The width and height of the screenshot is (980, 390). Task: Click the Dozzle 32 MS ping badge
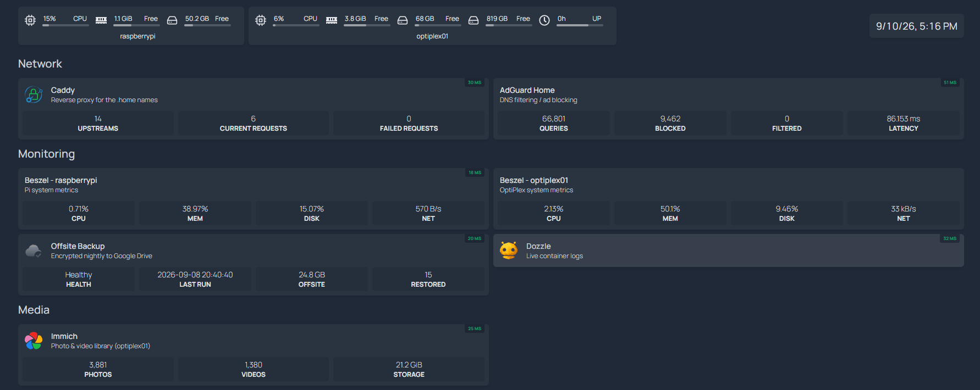point(950,238)
